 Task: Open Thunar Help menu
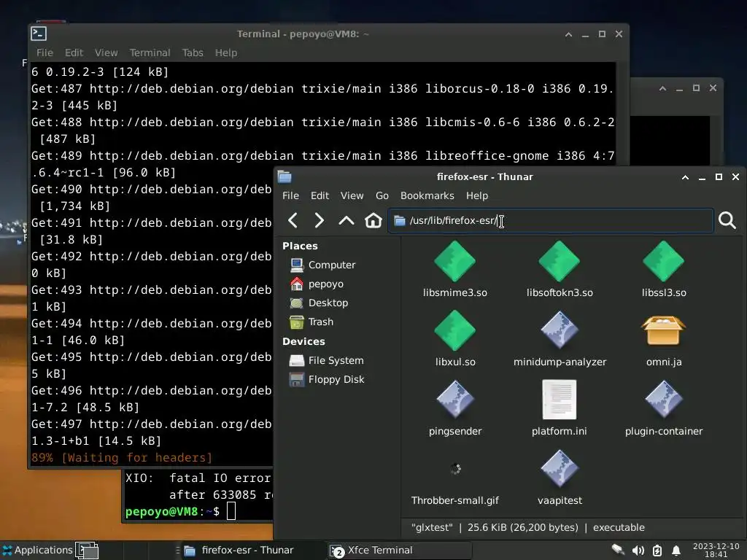pos(477,195)
